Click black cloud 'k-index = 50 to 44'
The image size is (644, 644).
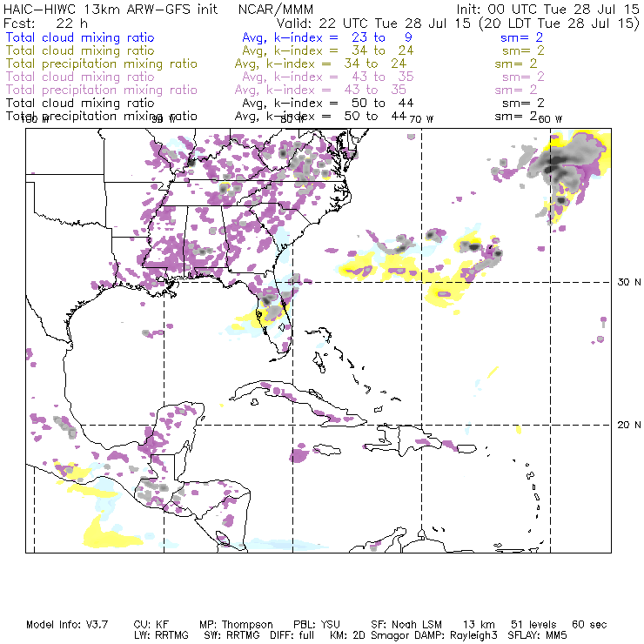tap(344, 103)
